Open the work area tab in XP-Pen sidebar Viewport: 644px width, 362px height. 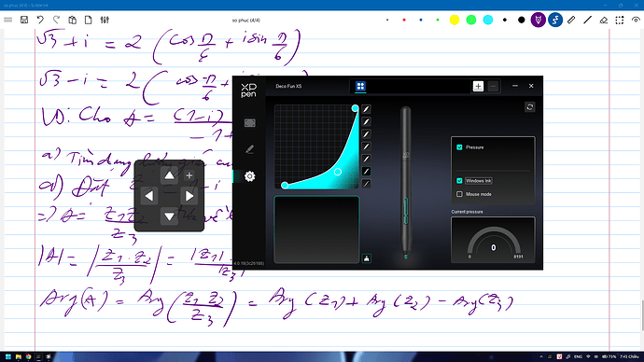(250, 123)
